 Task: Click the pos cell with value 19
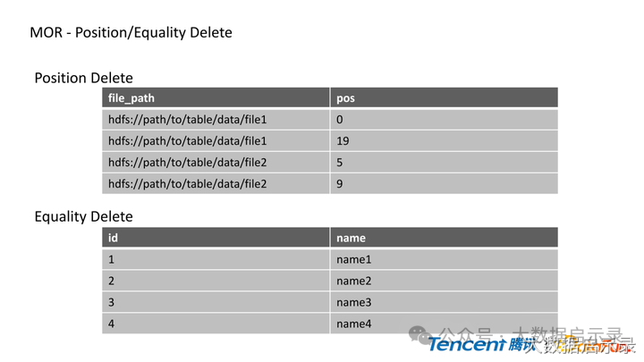point(444,141)
